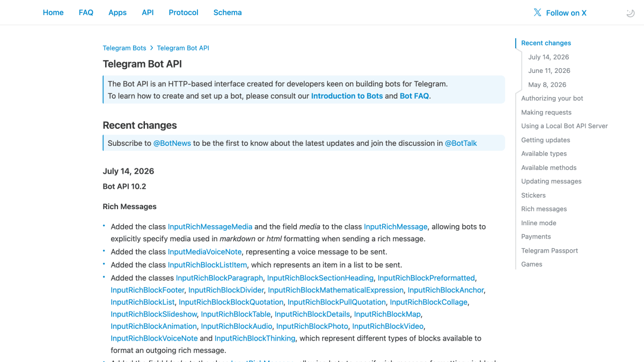Image resolution: width=644 pixels, height=362 pixels.
Task: Open InputRichMessageMedia class link
Action: [210, 227]
